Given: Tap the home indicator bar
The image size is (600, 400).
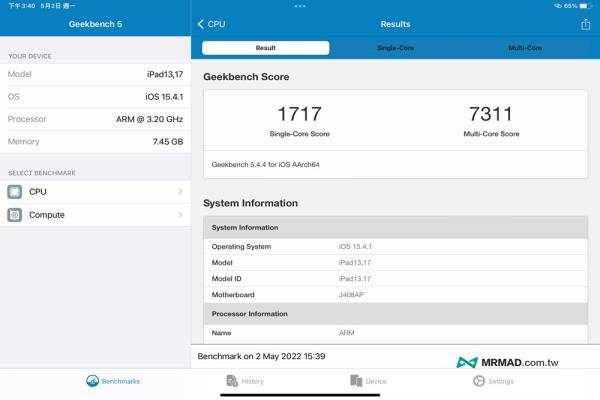Looking at the screenshot, I should pos(300,395).
